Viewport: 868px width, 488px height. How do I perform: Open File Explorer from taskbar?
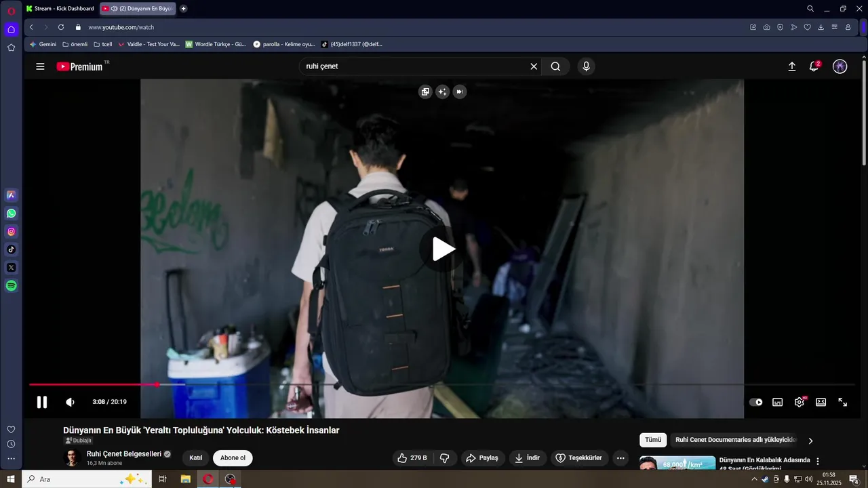click(185, 479)
